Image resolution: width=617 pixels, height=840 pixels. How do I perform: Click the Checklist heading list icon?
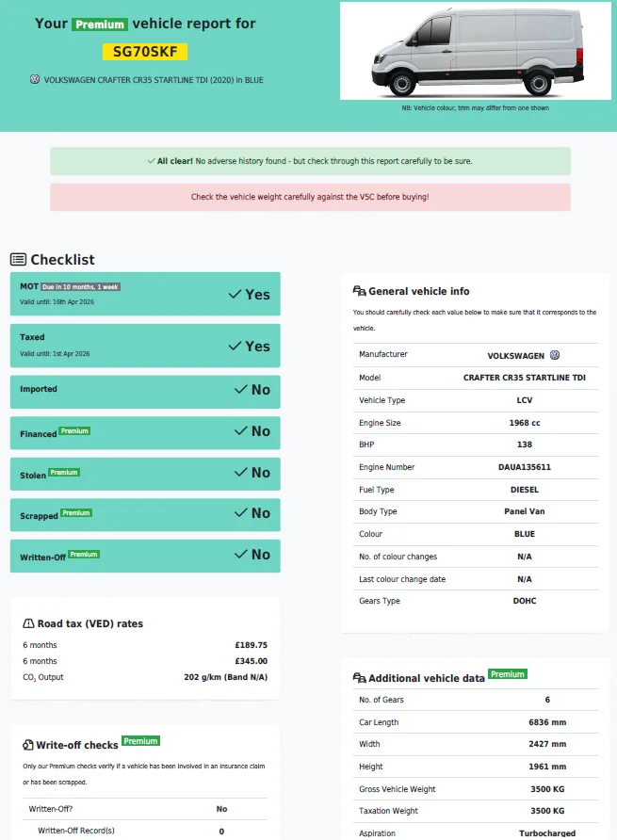coord(18,260)
